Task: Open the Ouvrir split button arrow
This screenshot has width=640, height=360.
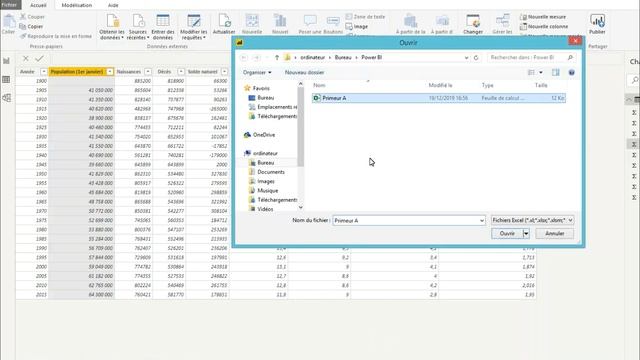Action: pos(526,233)
